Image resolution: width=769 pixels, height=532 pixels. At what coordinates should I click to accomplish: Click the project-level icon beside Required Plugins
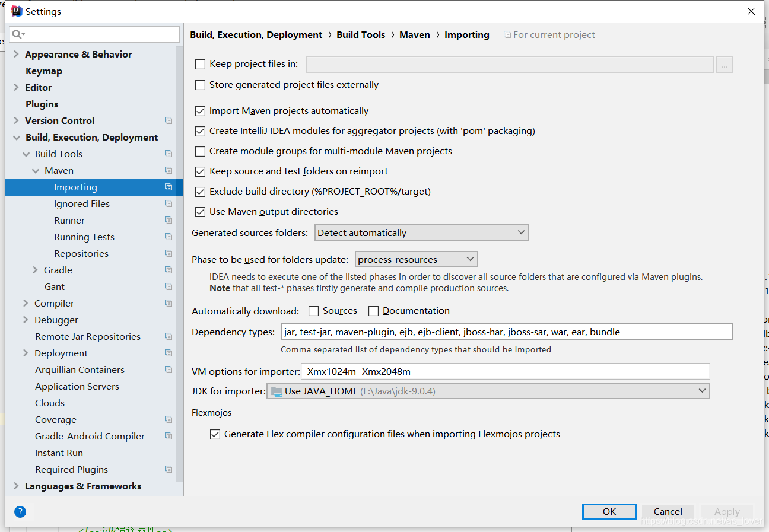tap(169, 469)
